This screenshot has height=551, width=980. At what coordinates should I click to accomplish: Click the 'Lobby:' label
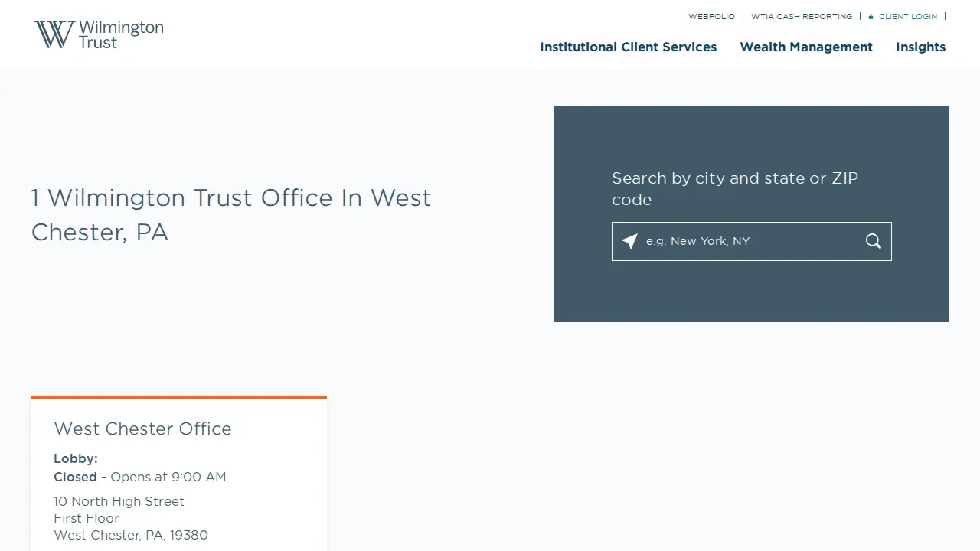(76, 458)
